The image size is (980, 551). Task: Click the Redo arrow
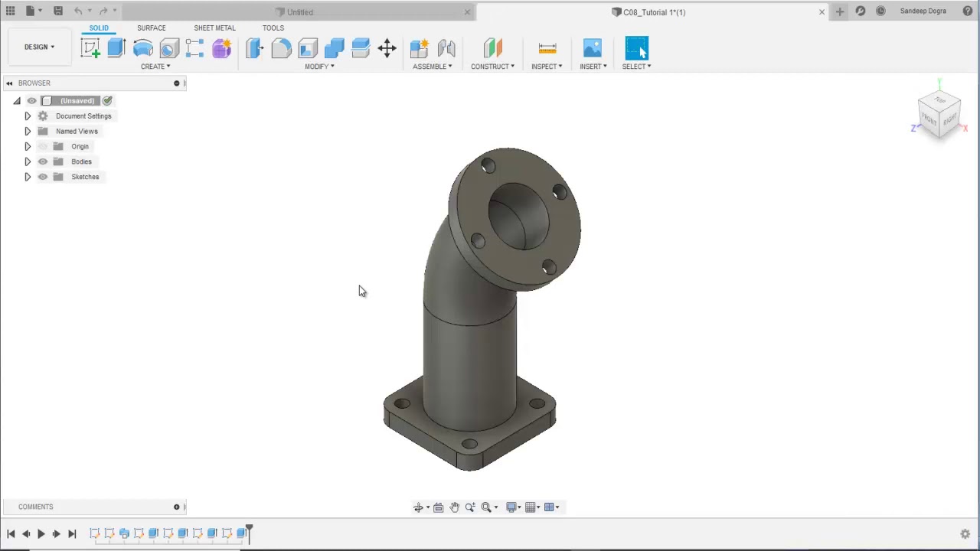pos(103,11)
